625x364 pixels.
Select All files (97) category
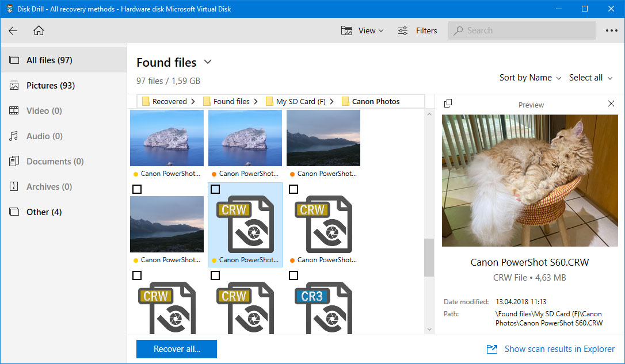click(64, 60)
